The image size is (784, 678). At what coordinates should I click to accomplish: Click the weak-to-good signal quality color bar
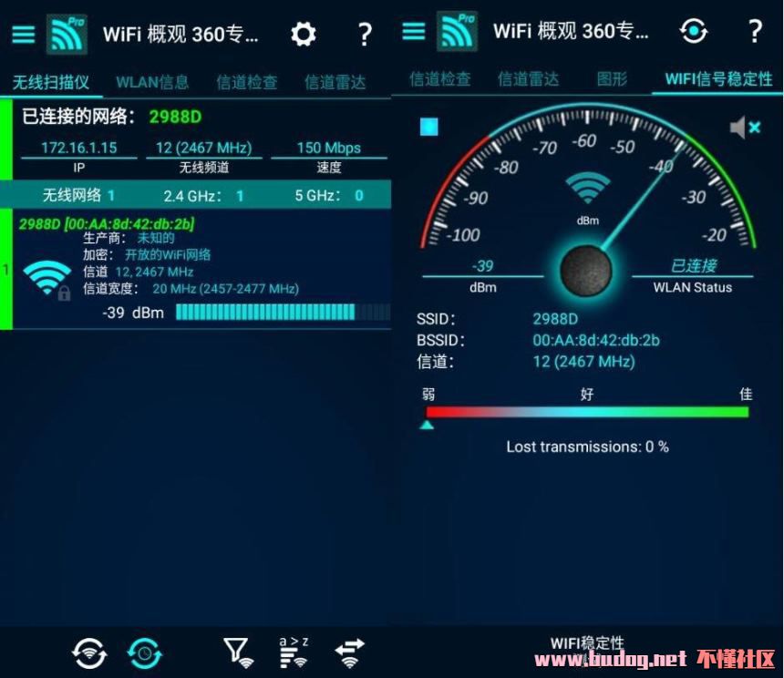pos(587,412)
